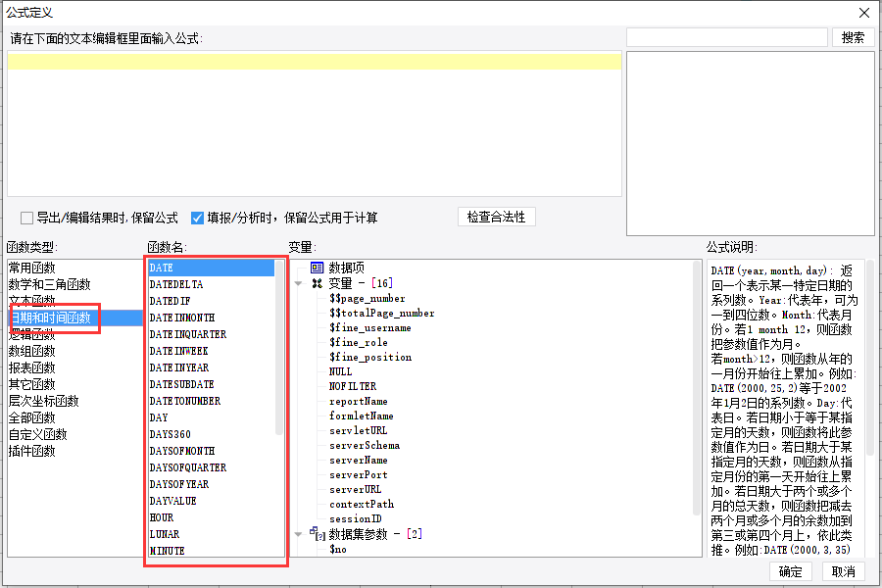Click the 搜索 button
Viewport: 882px width, 588px height.
click(x=853, y=37)
